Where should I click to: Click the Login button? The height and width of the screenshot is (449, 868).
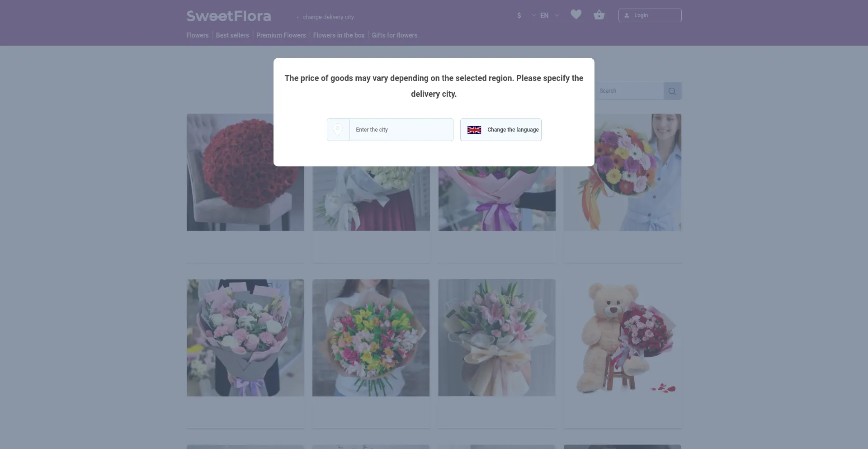(650, 15)
